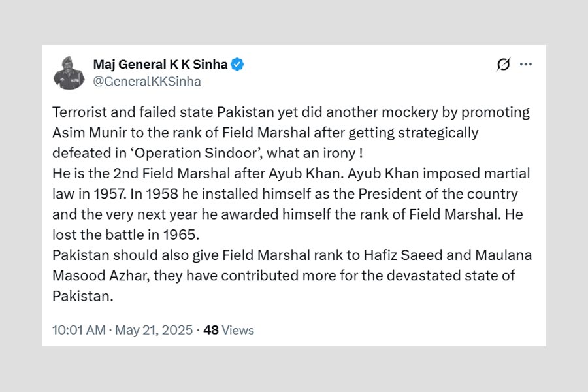The width and height of the screenshot is (588, 392).
Task: Open Grok actions icon on the post
Action: tap(503, 64)
